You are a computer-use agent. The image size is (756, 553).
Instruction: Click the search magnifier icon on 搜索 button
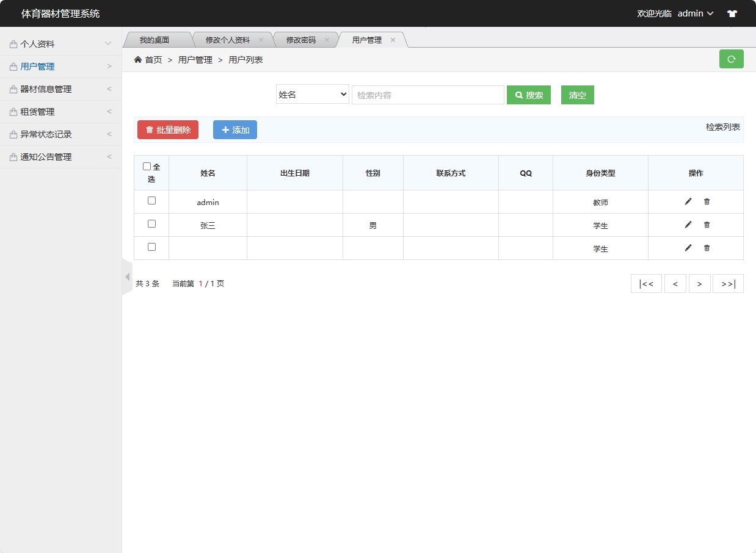518,95
